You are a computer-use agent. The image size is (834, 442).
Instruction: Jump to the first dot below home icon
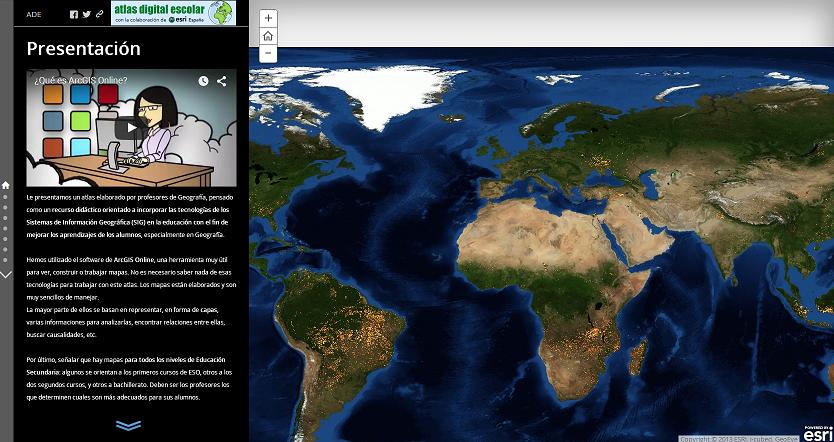[x=6, y=197]
